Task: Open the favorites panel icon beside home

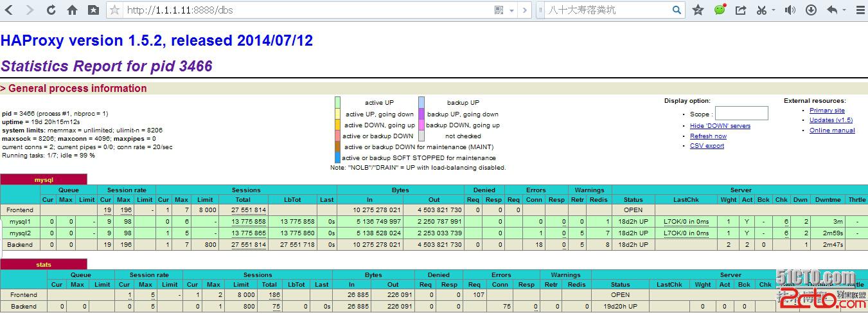Action: pyautogui.click(x=93, y=10)
